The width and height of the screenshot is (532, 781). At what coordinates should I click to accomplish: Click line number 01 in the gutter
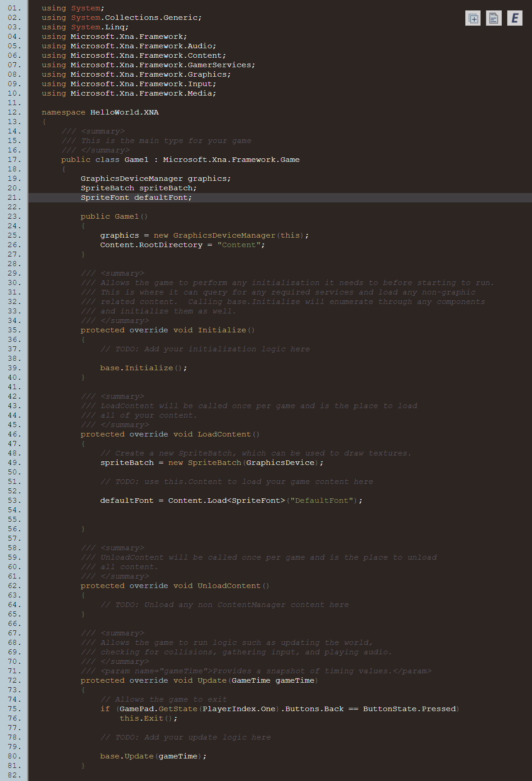(x=14, y=8)
